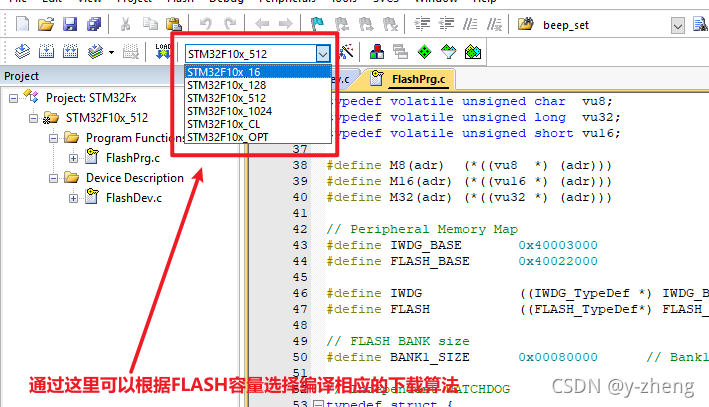The height and width of the screenshot is (407, 709).
Task: Open the batch build icon
Action: (x=95, y=52)
